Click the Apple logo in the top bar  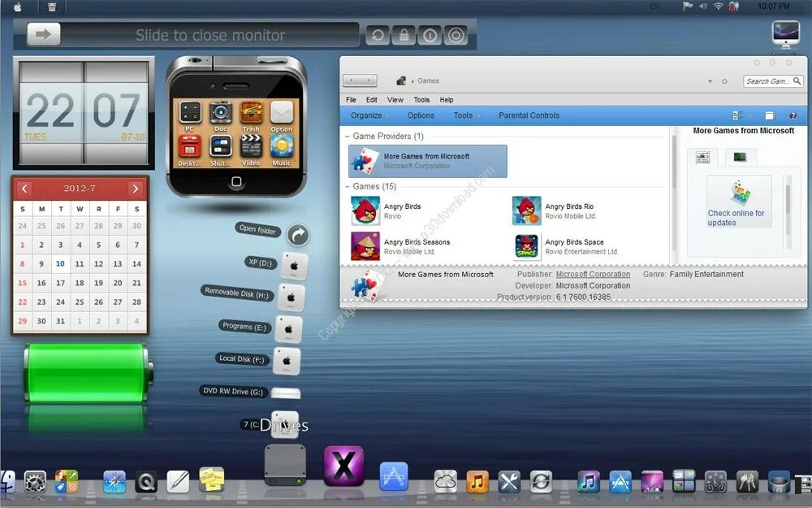click(x=18, y=7)
